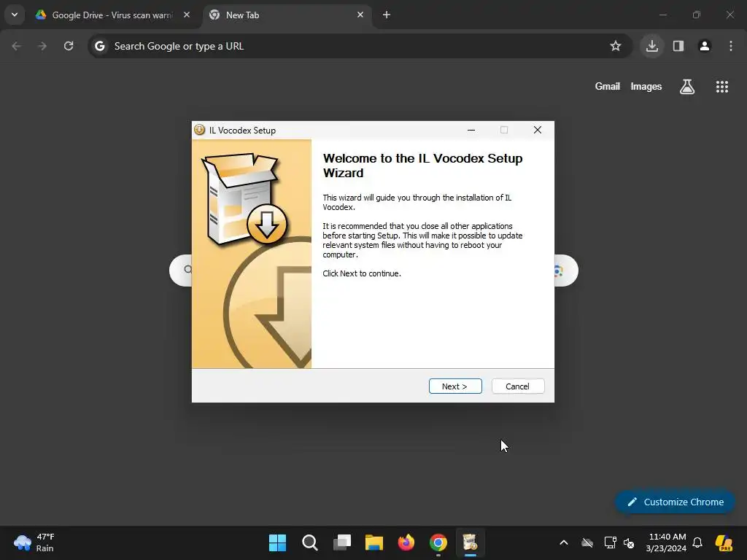The height and width of the screenshot is (560, 747).
Task: Open the tab search dropdown arrow
Action: pyautogui.click(x=15, y=15)
